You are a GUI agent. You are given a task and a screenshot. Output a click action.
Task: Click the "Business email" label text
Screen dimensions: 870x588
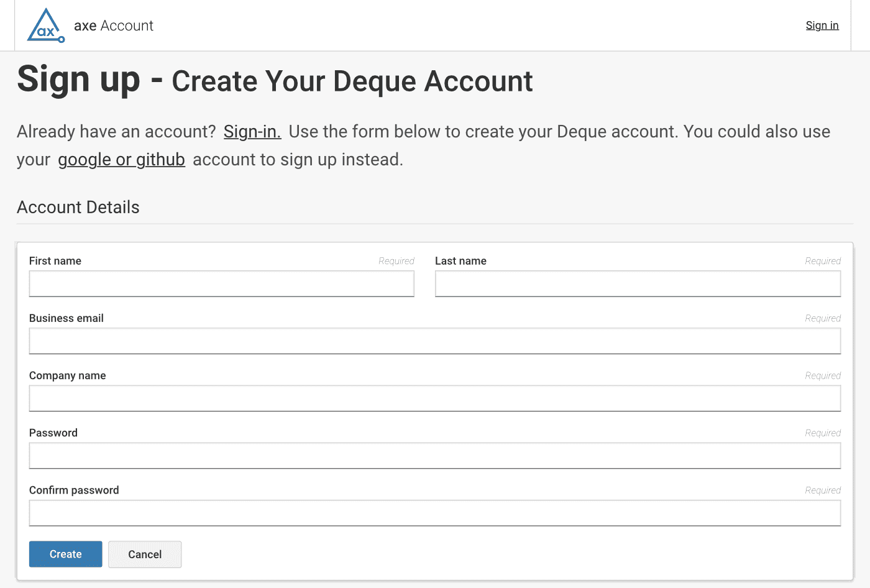66,318
